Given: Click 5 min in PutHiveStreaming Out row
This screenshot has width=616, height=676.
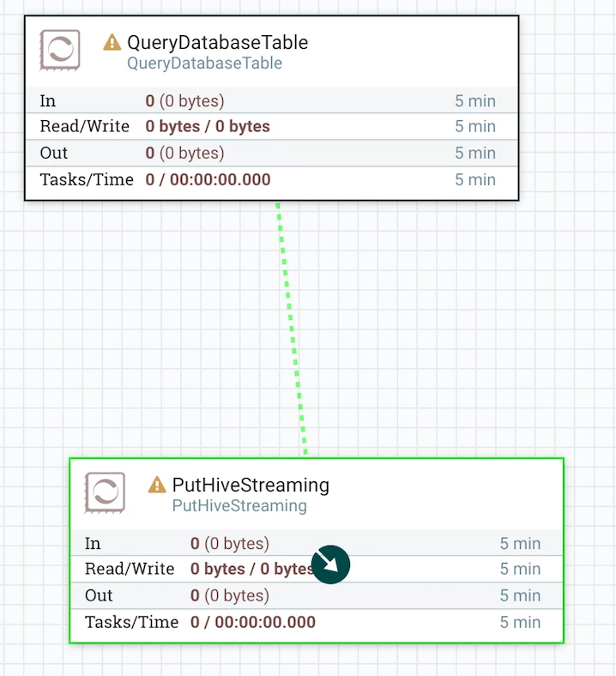Looking at the screenshot, I should (x=520, y=595).
